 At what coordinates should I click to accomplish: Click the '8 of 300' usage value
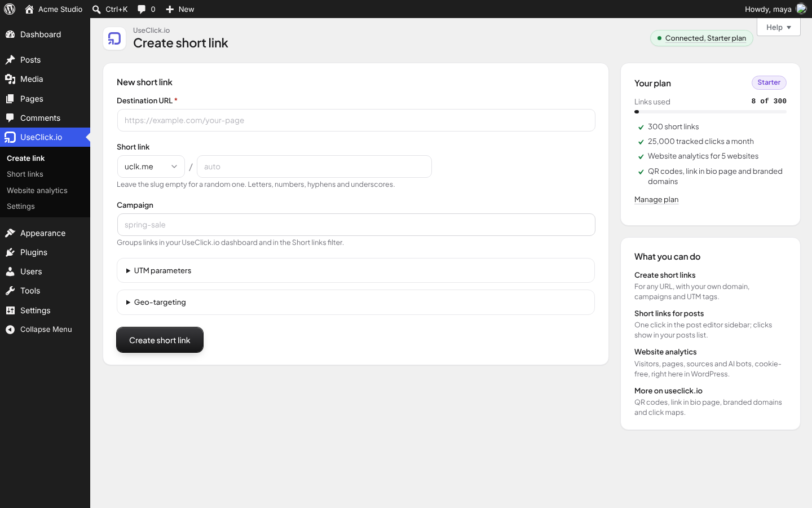click(769, 101)
